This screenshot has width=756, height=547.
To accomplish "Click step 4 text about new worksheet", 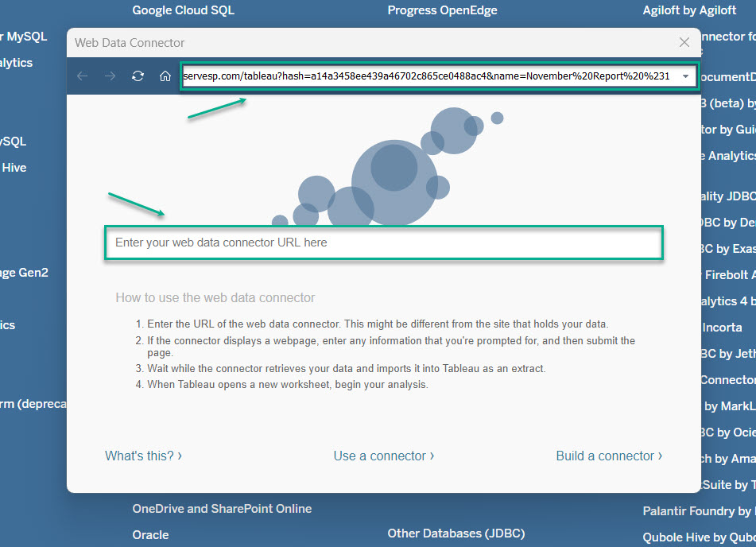I will (x=287, y=385).
